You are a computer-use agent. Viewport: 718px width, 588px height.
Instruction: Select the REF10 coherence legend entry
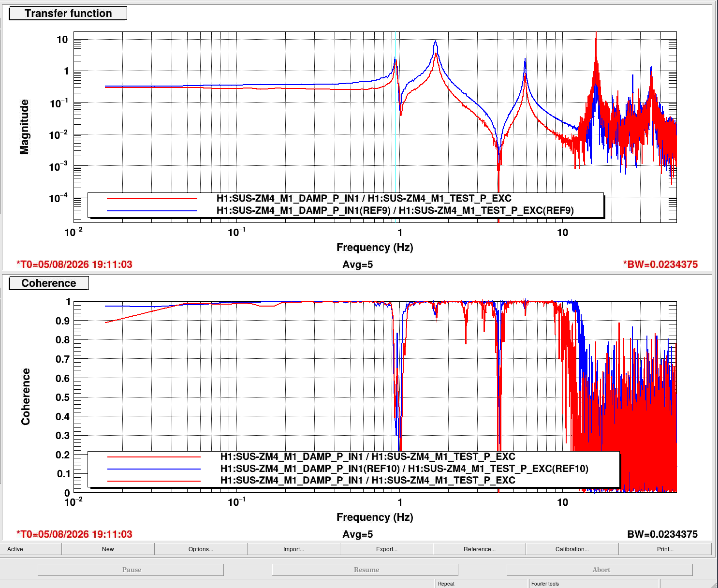tap(404, 468)
